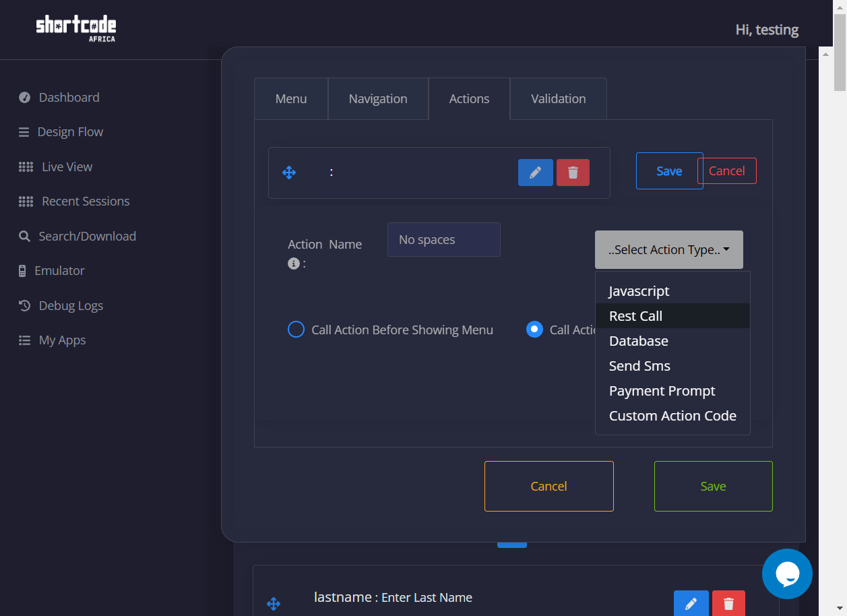The image size is (847, 616).
Task: Open the Emulator page
Action: 59,271
